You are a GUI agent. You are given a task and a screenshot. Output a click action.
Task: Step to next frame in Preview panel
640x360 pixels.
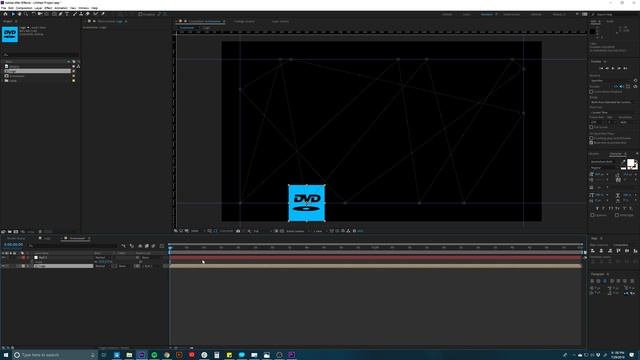619,68
